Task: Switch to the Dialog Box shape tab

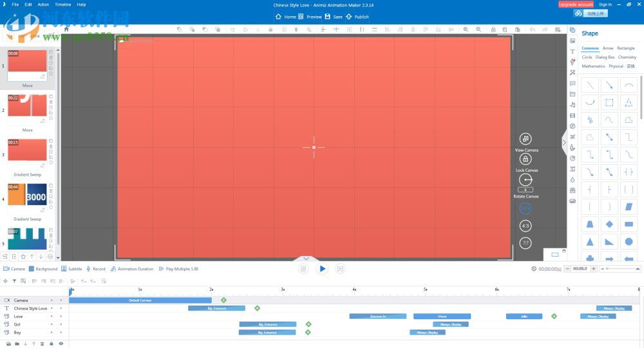Action: [x=605, y=57]
